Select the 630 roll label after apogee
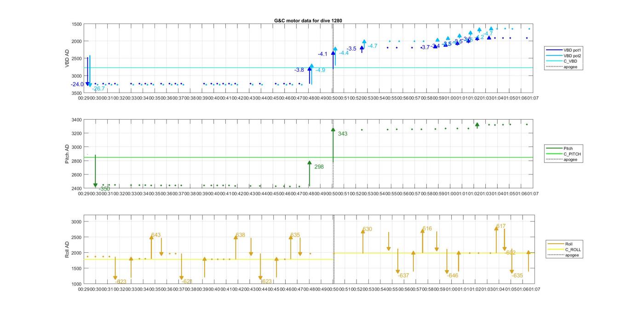The width and height of the screenshot is (644, 319). coord(367,229)
